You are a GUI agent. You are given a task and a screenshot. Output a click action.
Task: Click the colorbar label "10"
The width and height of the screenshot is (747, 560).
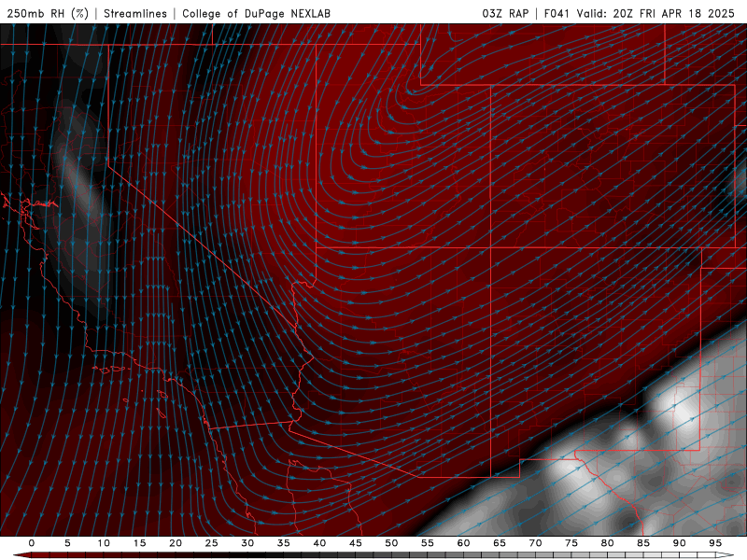104,543
